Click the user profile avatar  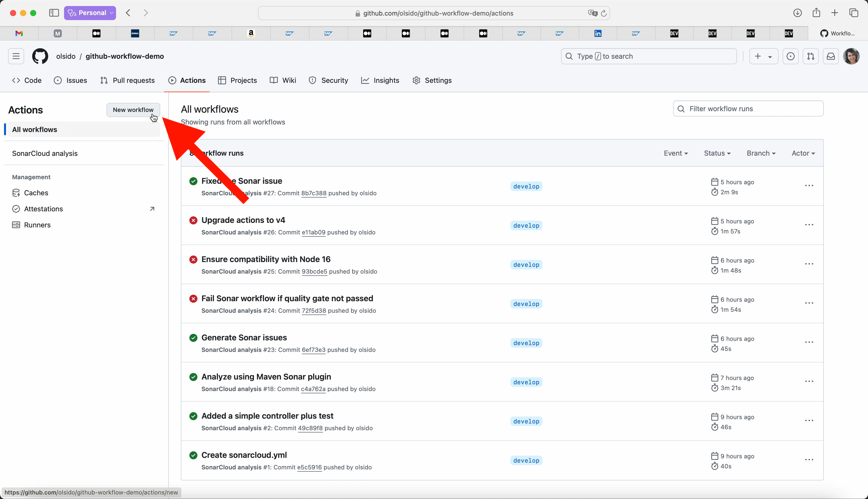click(851, 56)
